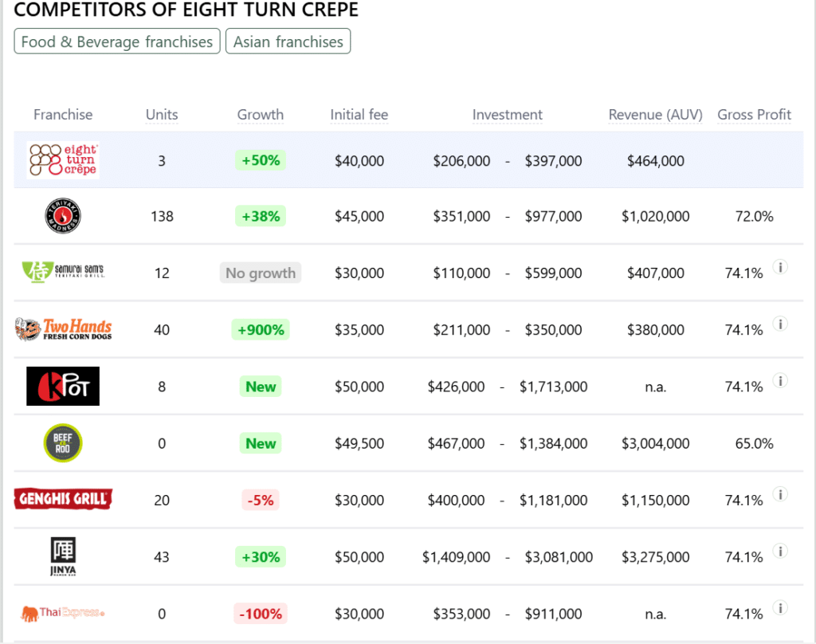Click the Eight Turn Crepe logo

click(x=63, y=160)
